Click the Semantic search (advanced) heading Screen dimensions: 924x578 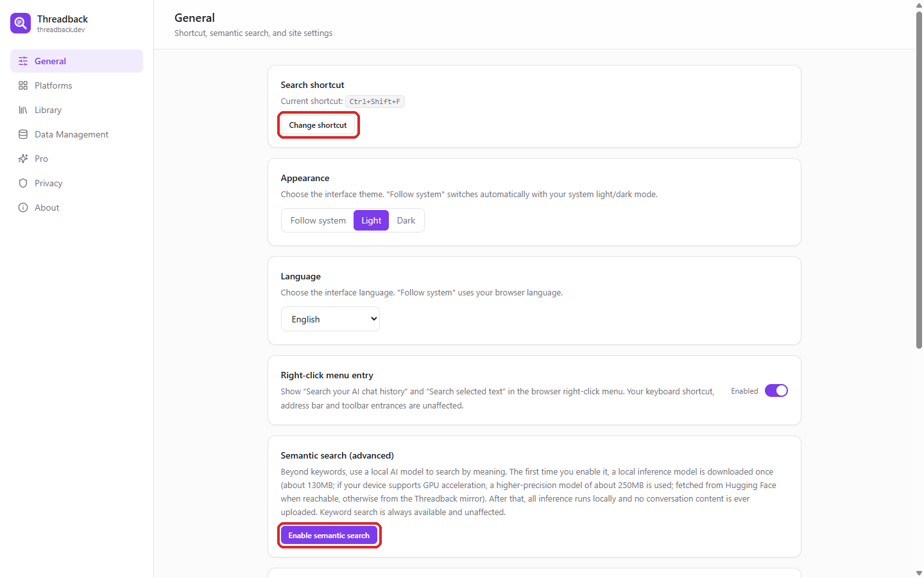(x=337, y=455)
